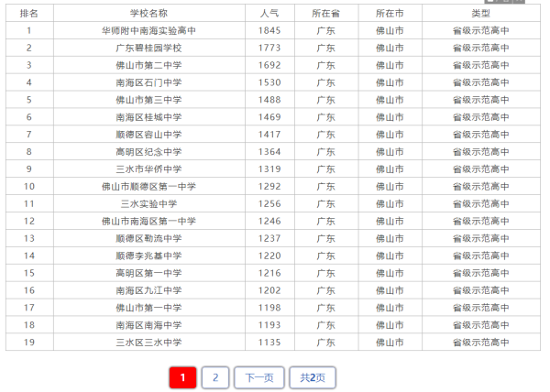
Task: Select school 顺德区勒流中学
Action: pyautogui.click(x=148, y=238)
